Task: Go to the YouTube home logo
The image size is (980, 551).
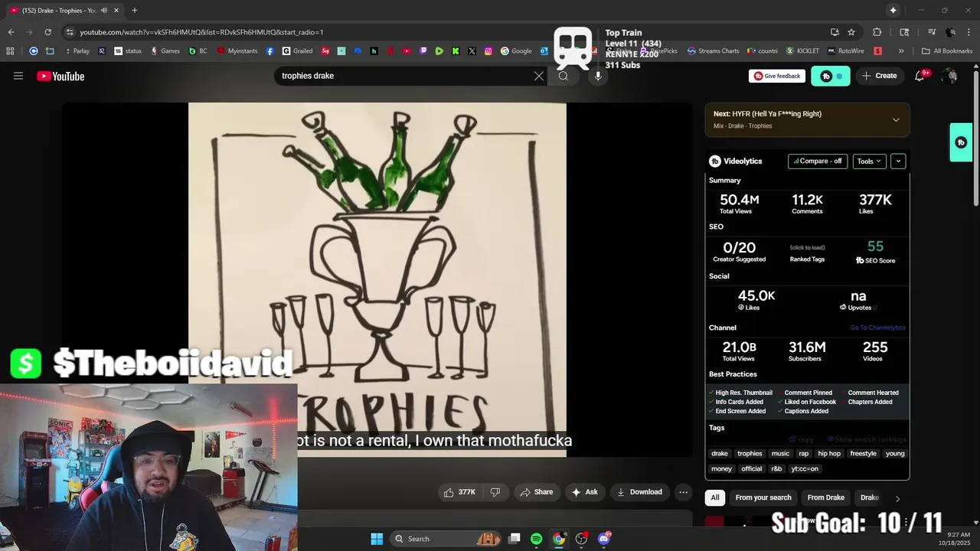Action: tap(60, 76)
